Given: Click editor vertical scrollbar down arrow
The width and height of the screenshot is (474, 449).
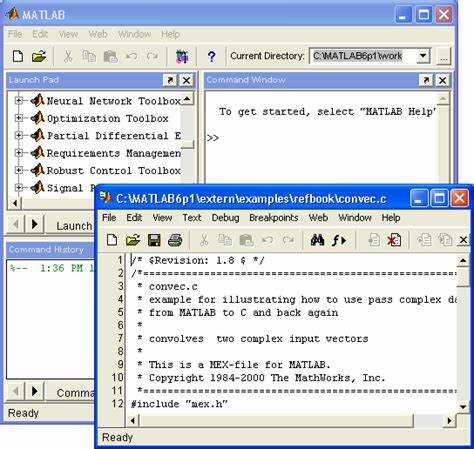Looking at the screenshot, I should pos(463,406).
